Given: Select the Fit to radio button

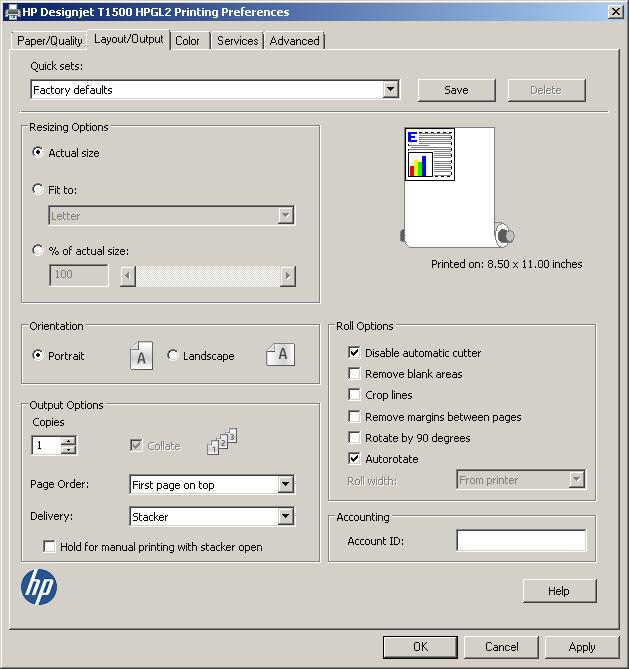Looking at the screenshot, I should point(38,189).
